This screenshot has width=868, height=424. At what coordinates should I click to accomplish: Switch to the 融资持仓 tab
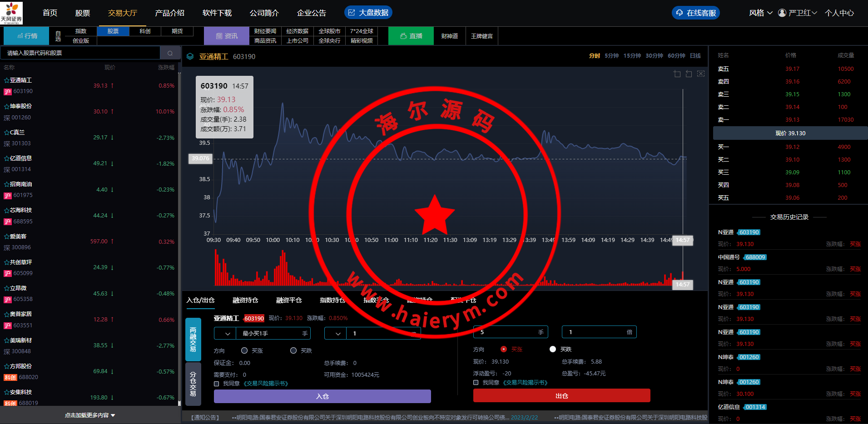tap(245, 300)
